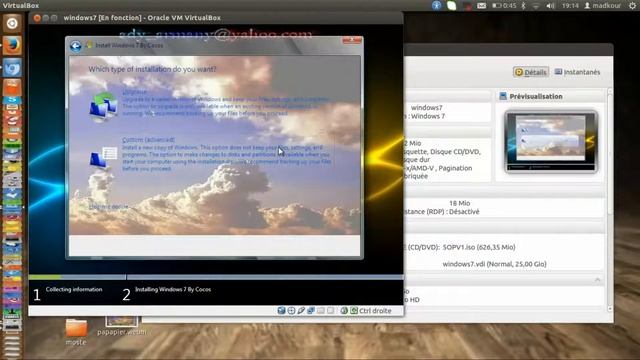Click the Custom (advanced) option link
This screenshot has height=360, width=640.
click(x=148, y=140)
